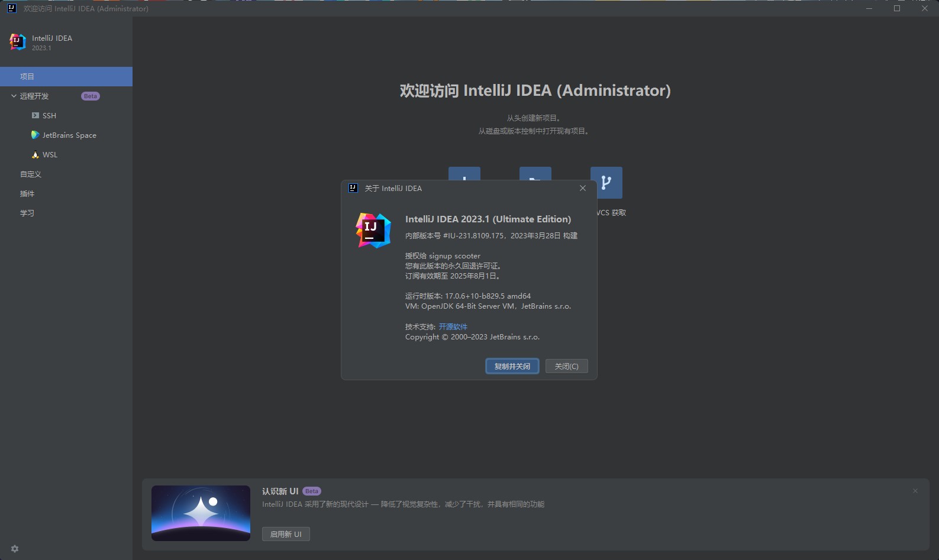Click the title bar IJ application icon

(x=11, y=8)
